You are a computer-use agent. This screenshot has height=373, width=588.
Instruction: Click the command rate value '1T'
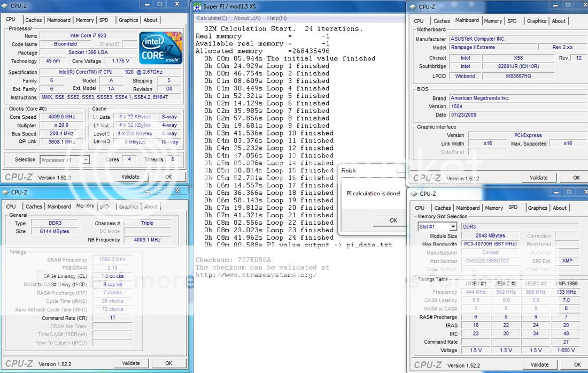[x=112, y=318]
